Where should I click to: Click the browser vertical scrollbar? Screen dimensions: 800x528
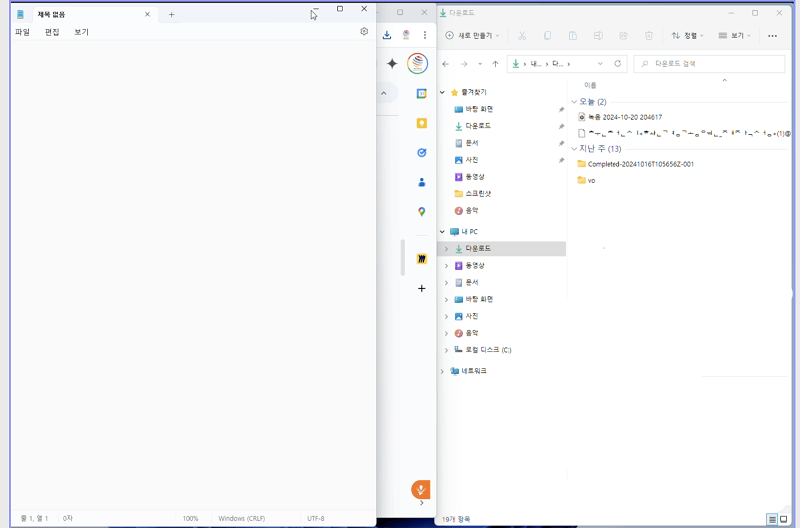coord(403,258)
